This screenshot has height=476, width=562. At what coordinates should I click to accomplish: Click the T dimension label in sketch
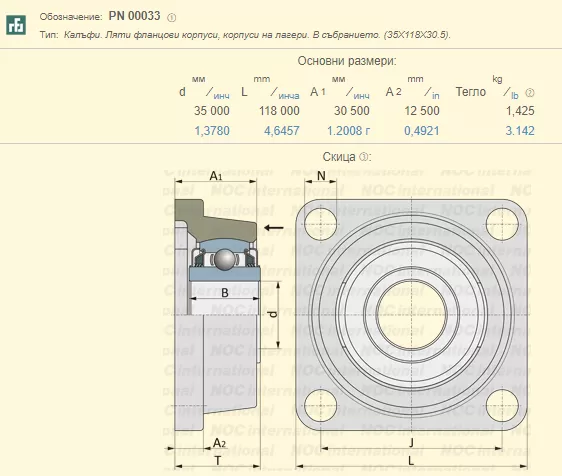[x=218, y=461]
